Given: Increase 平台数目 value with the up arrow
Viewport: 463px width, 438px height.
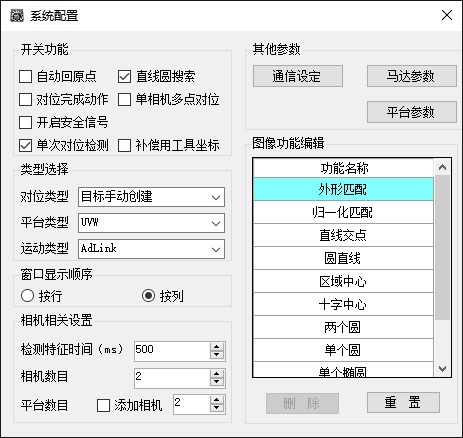Looking at the screenshot, I should [x=217, y=400].
